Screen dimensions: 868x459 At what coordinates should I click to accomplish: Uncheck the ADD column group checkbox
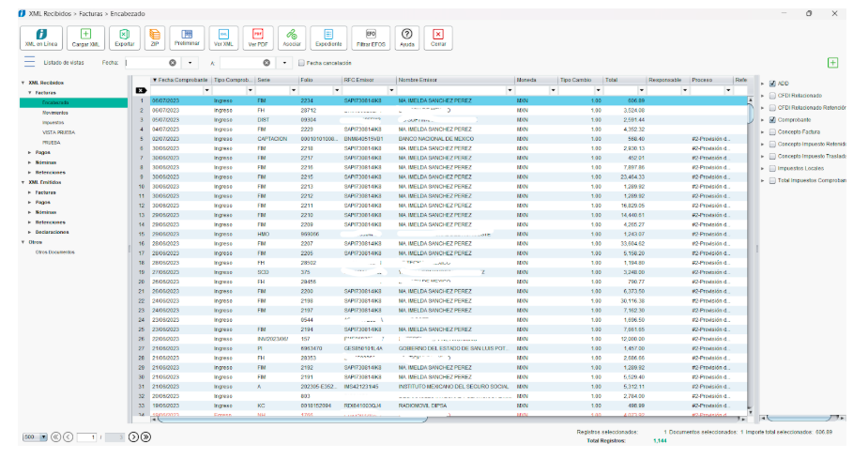coord(772,84)
